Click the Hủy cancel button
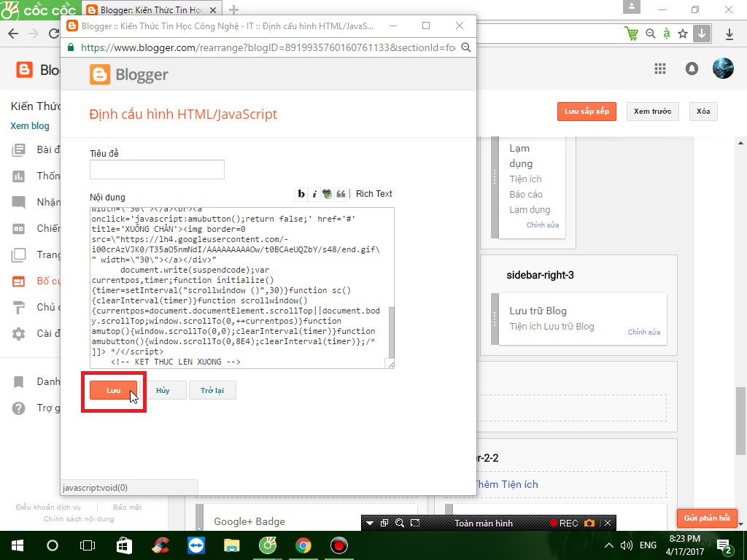747x560 pixels. (163, 391)
